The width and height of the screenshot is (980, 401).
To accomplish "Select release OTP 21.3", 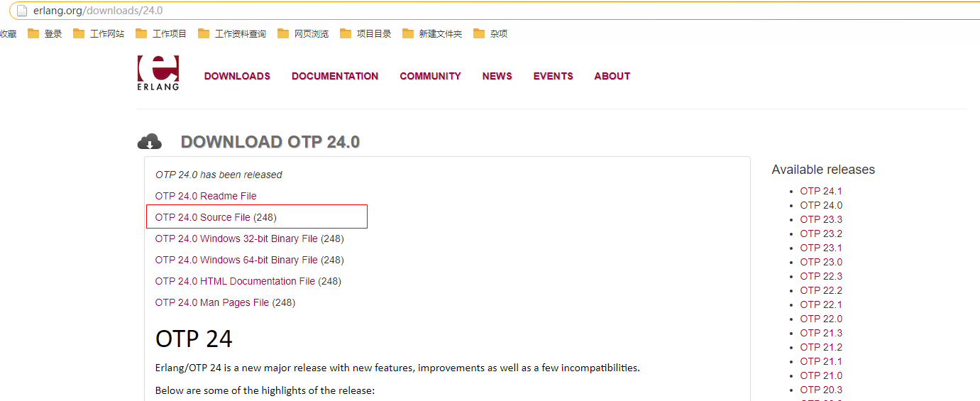I will [x=821, y=333].
